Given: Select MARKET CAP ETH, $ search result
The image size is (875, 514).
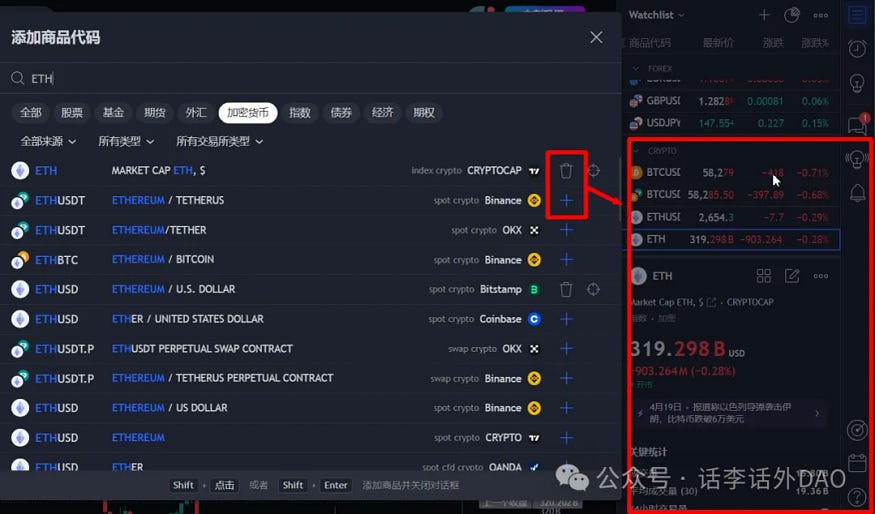Looking at the screenshot, I should (x=309, y=171).
